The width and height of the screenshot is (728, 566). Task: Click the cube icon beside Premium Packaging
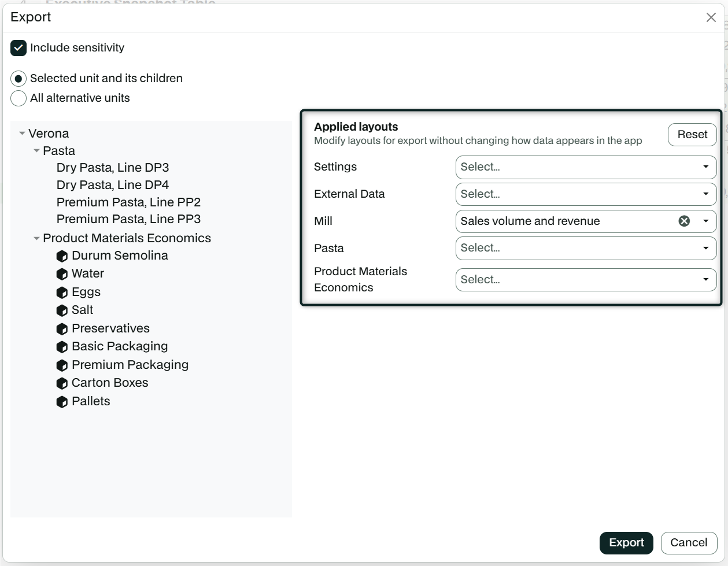point(62,365)
